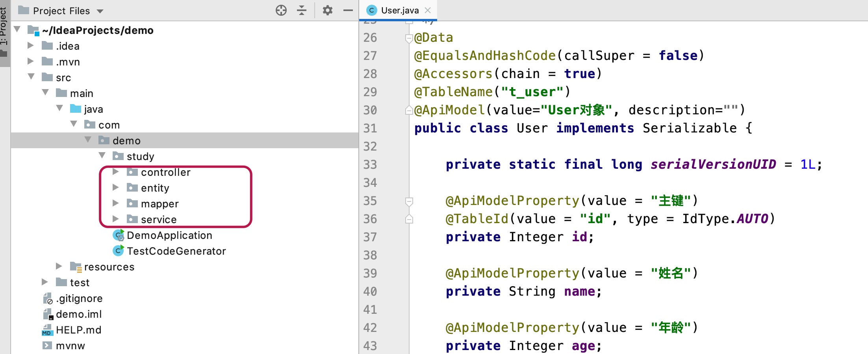Click the serialVersionUID field in code

point(713,164)
